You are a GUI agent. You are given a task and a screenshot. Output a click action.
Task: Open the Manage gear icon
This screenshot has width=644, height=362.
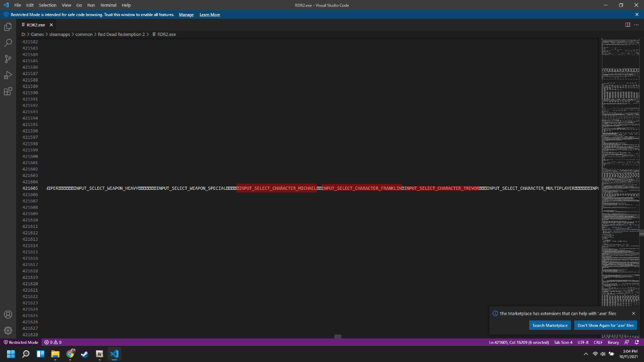[x=8, y=330]
